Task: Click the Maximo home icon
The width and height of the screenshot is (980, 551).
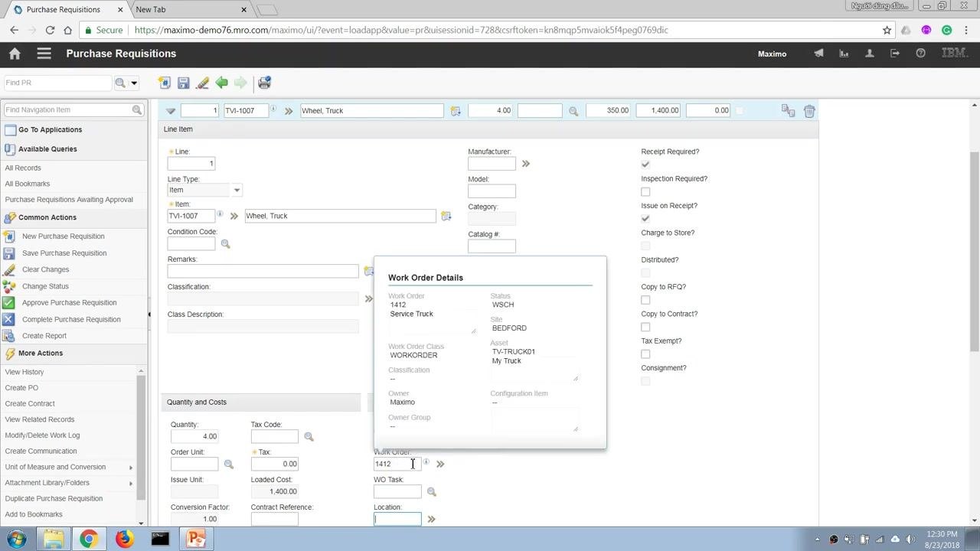Action: click(15, 54)
